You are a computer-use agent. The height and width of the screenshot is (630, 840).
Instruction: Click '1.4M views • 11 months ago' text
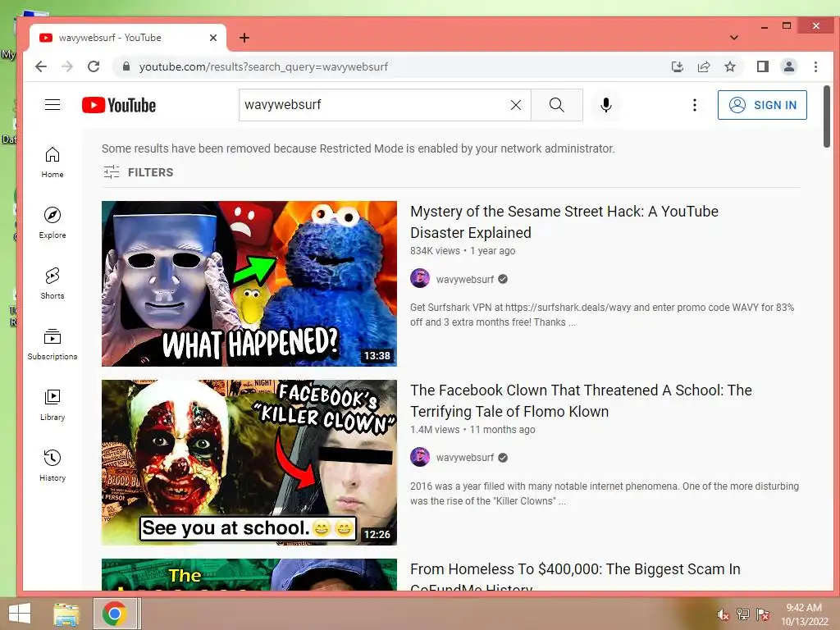472,430
